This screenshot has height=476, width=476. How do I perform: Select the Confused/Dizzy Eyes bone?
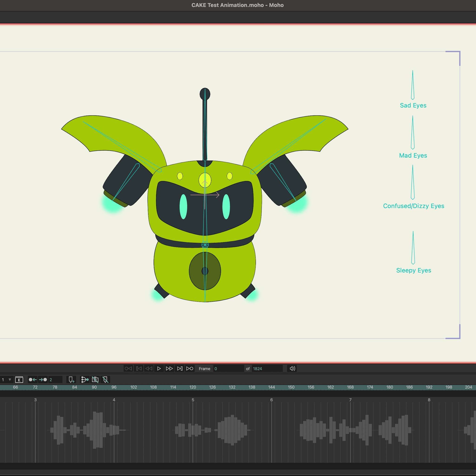(x=413, y=182)
